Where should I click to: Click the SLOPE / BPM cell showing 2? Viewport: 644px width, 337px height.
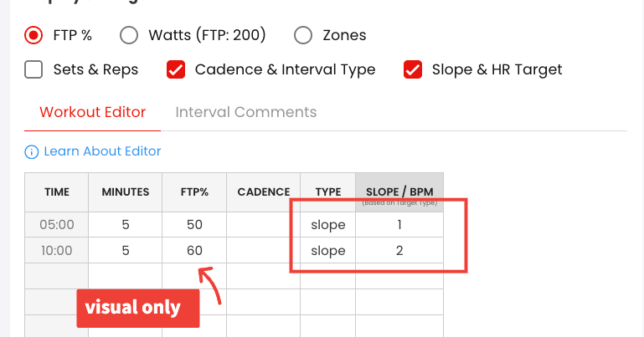click(x=399, y=250)
